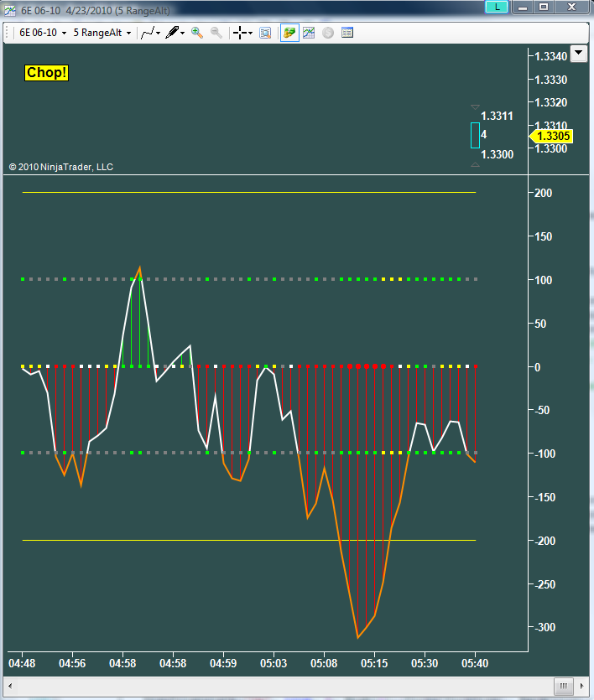Viewport: 594px width, 700px height.
Task: Select the drawing tools pen icon
Action: click(172, 33)
